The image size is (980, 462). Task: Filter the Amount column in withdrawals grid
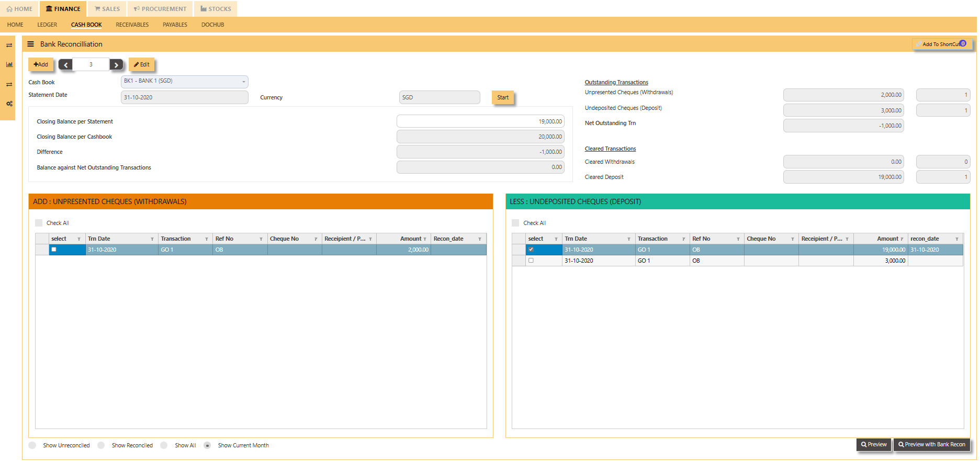click(425, 239)
